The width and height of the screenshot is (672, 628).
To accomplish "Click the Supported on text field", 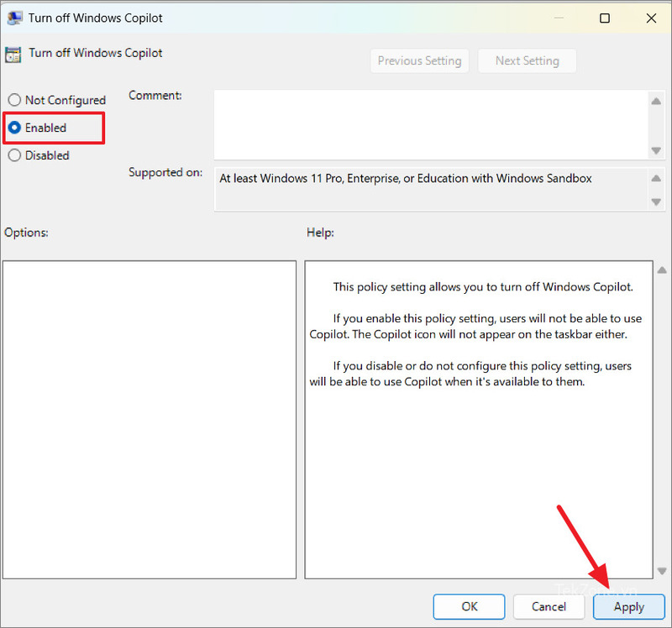I will click(x=431, y=190).
